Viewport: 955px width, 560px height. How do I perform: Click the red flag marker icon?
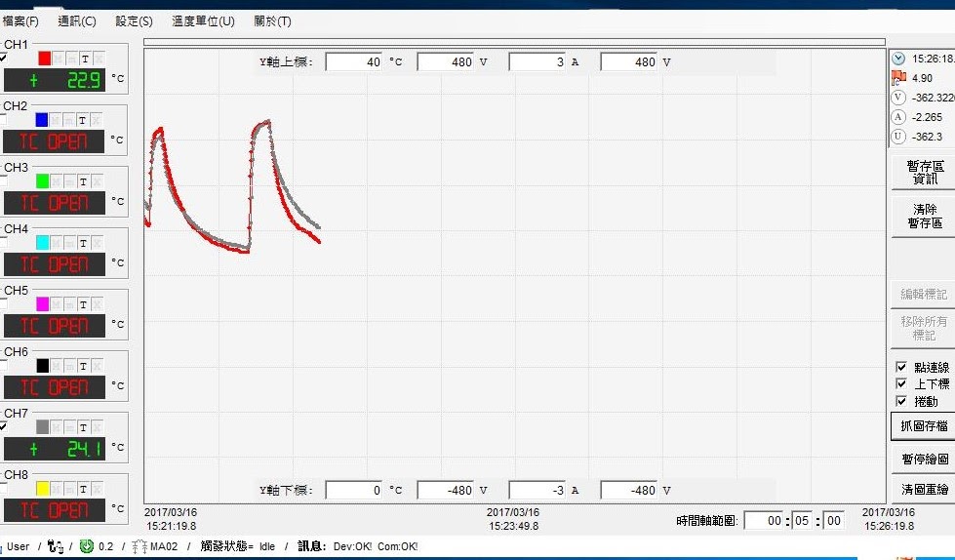point(898,77)
